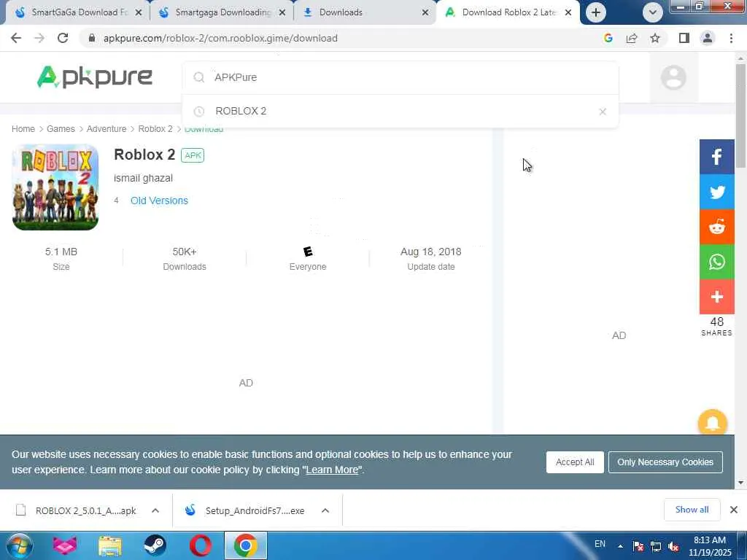Click the share page icon in toolbar
The image size is (747, 560).
point(632,38)
